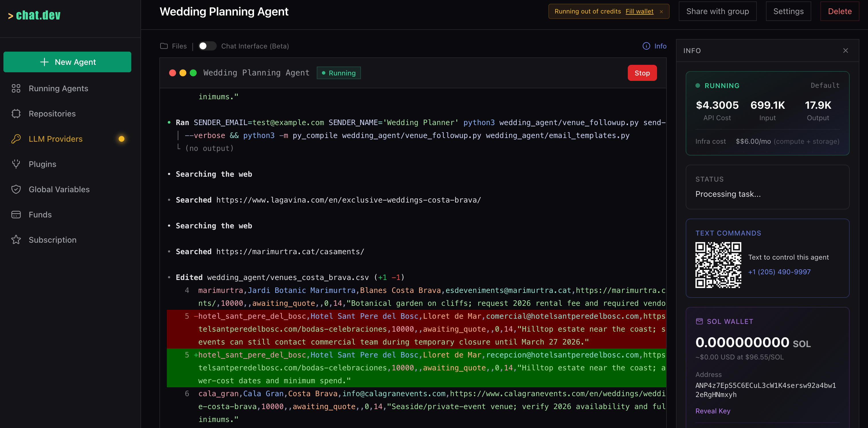Click the QR code image
This screenshot has width=868, height=428.
718,265
